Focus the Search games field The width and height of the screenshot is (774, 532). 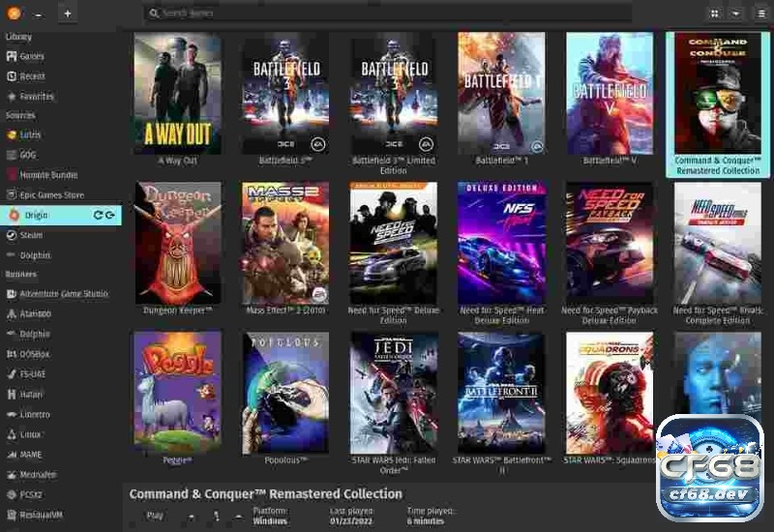[x=388, y=14]
